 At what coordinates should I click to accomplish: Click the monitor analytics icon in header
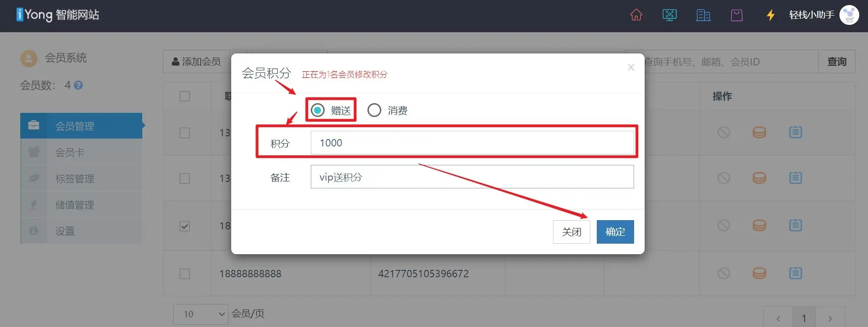670,15
